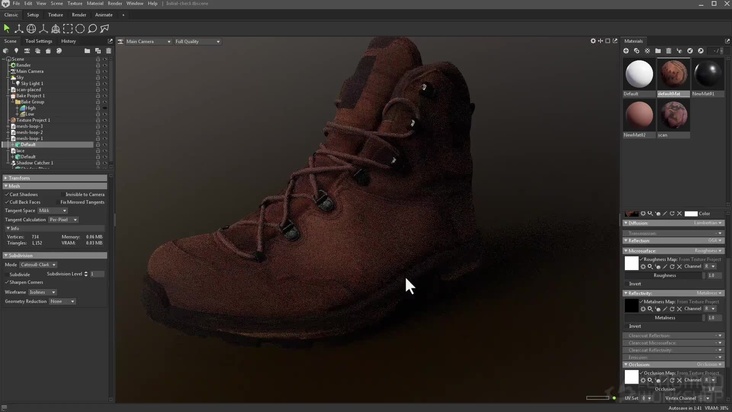The width and height of the screenshot is (732, 412).
Task: Pick the lasso selection tool
Action: pos(92,29)
